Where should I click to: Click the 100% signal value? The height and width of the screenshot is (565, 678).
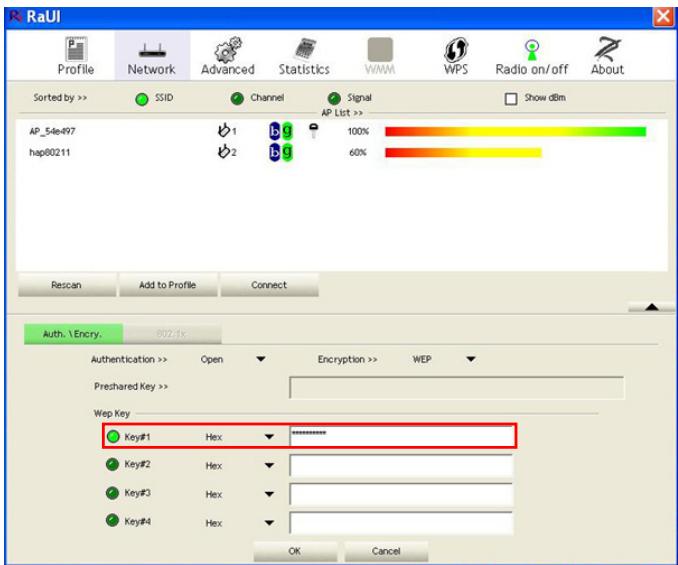[x=358, y=131]
